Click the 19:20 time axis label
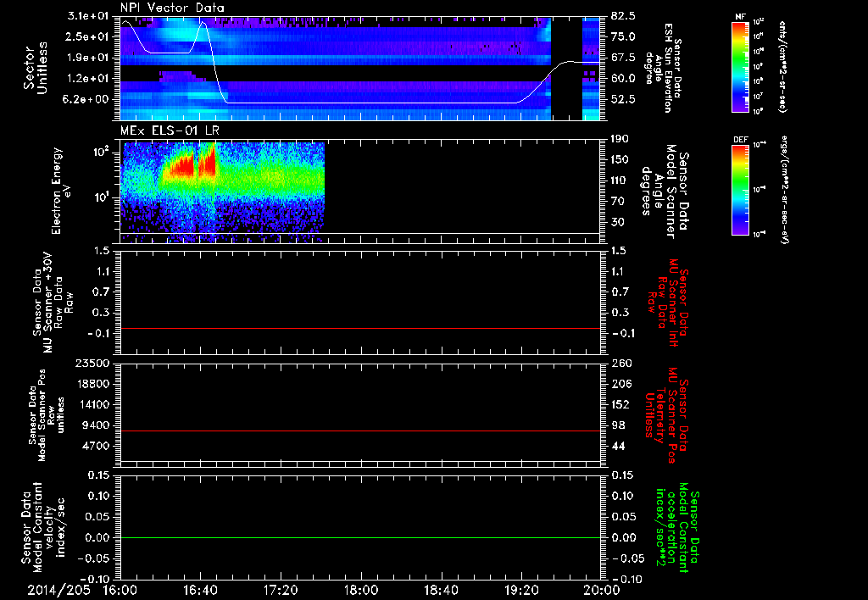The height and width of the screenshot is (600, 868). pos(521,590)
